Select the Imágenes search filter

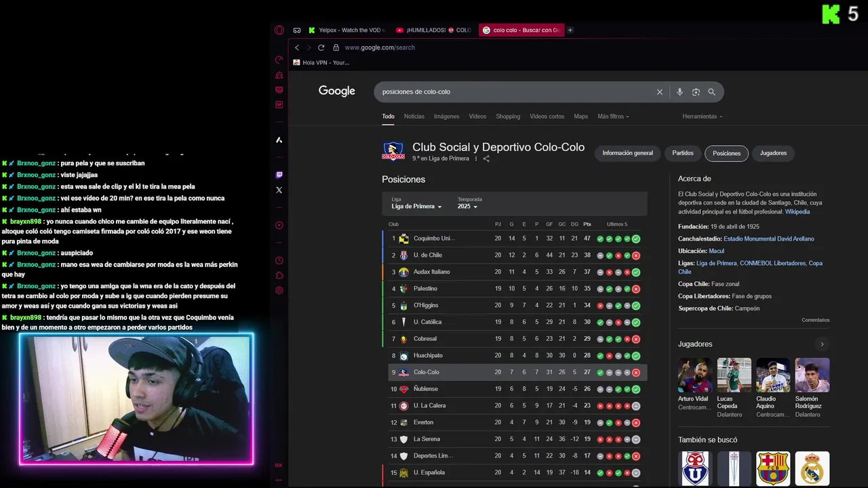[446, 117]
